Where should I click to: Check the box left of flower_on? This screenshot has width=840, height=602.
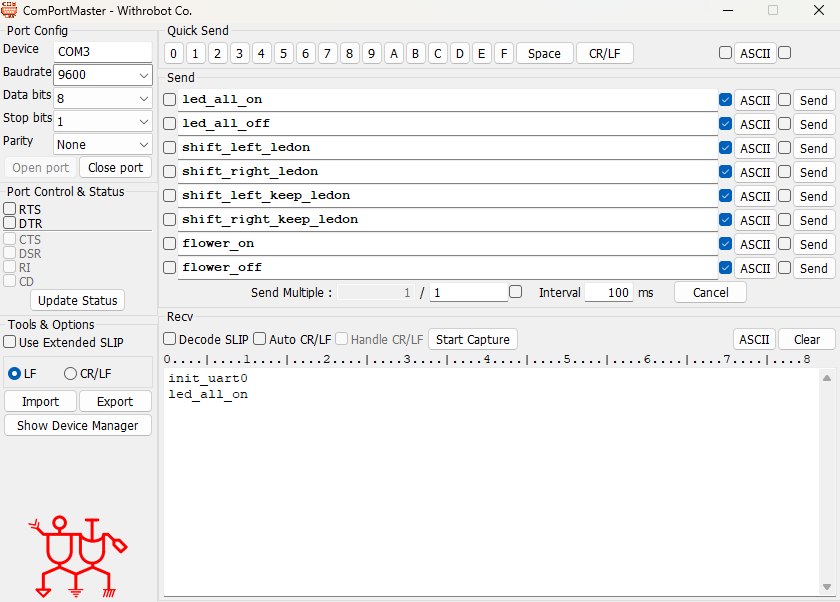pos(169,244)
